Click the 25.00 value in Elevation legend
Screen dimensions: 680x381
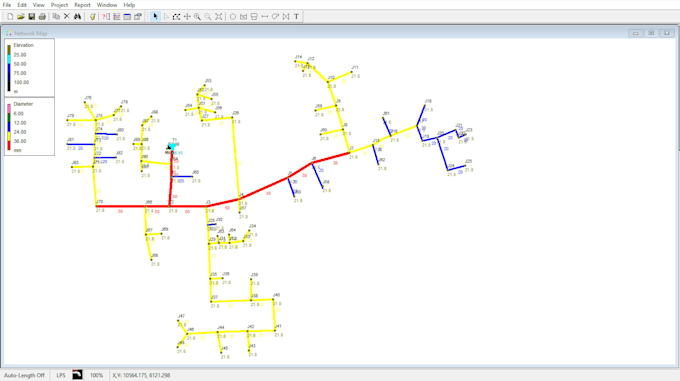20,55
